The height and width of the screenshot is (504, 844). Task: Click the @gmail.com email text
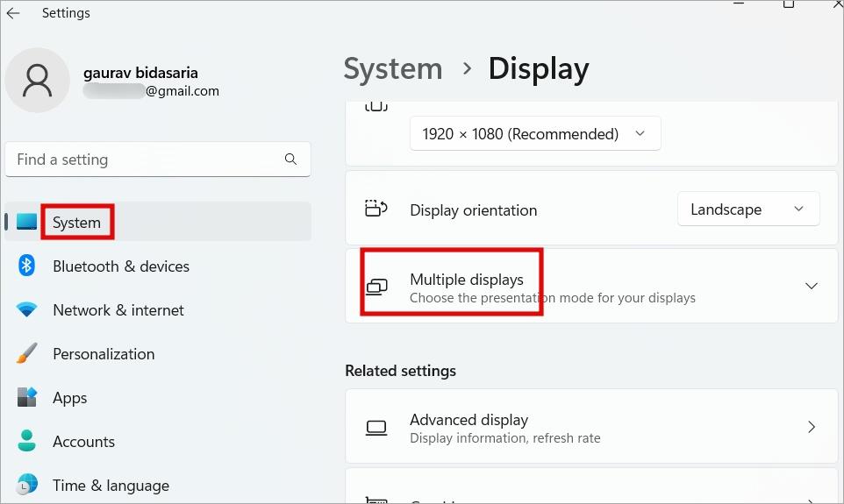(x=182, y=91)
